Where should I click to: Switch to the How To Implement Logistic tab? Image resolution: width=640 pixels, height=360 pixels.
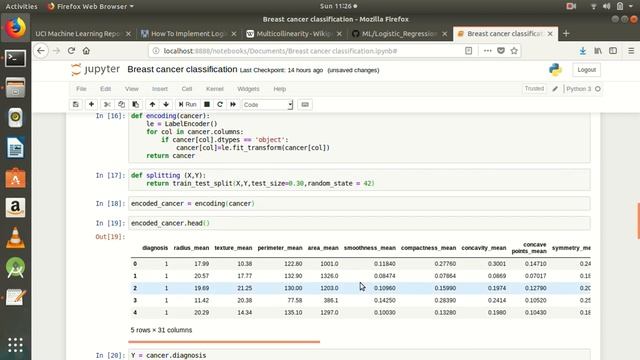[188, 33]
